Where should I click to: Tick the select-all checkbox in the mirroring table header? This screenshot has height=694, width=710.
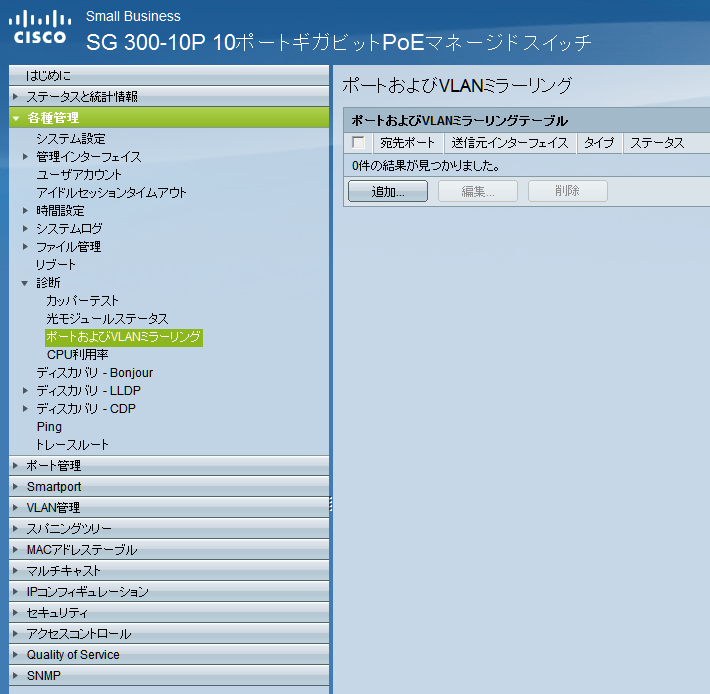click(358, 143)
